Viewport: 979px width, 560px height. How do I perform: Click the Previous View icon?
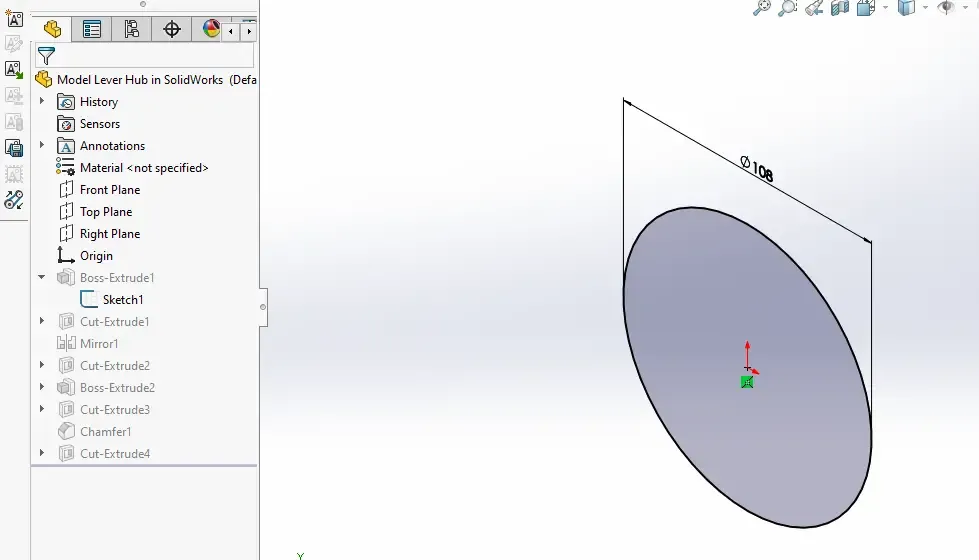coord(814,7)
